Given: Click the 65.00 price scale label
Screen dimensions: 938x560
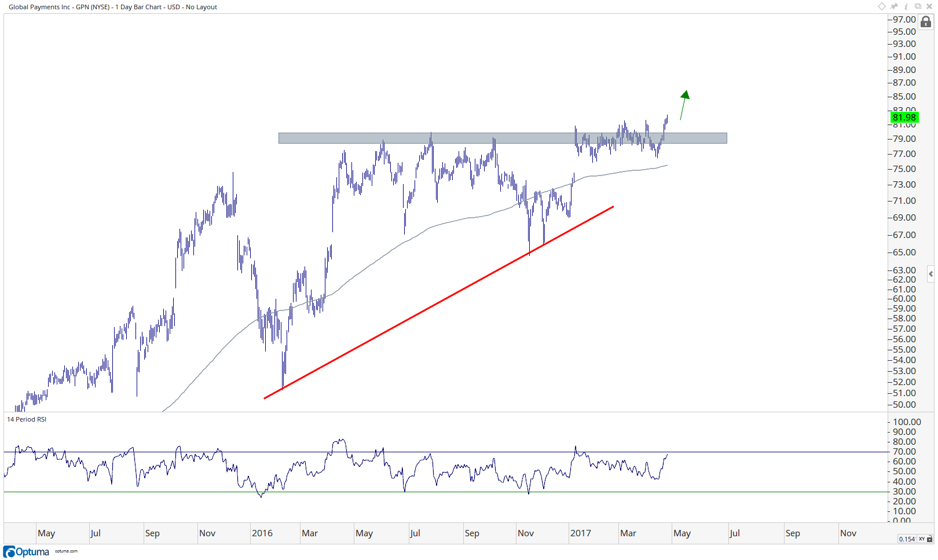Looking at the screenshot, I should tap(904, 252).
